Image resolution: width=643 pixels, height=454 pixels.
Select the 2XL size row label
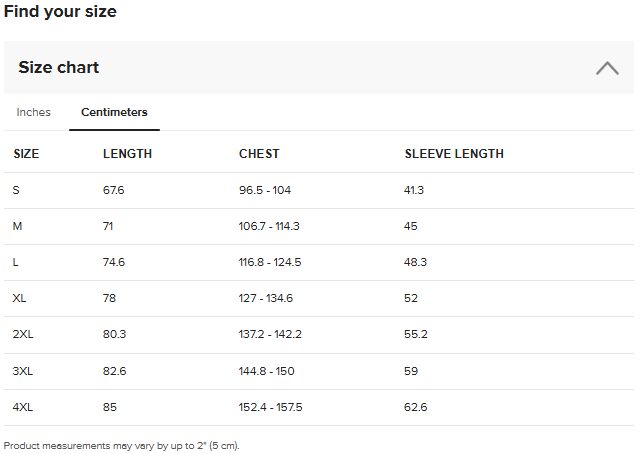[23, 334]
